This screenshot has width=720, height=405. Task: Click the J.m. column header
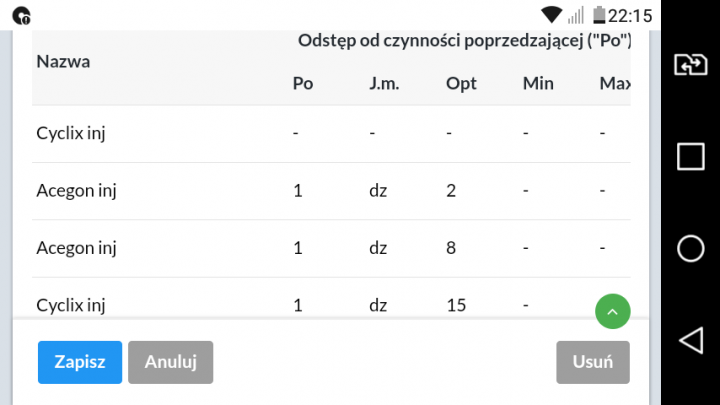pos(384,83)
